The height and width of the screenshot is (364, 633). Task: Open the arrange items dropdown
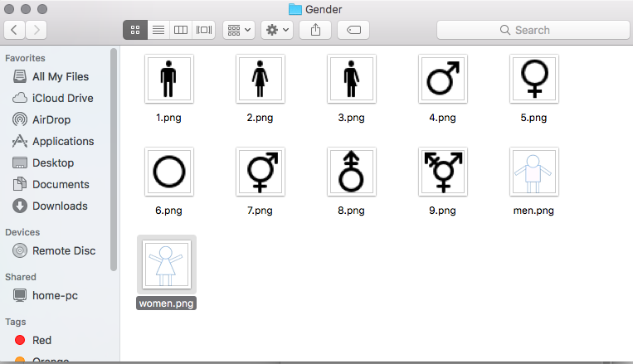click(239, 30)
